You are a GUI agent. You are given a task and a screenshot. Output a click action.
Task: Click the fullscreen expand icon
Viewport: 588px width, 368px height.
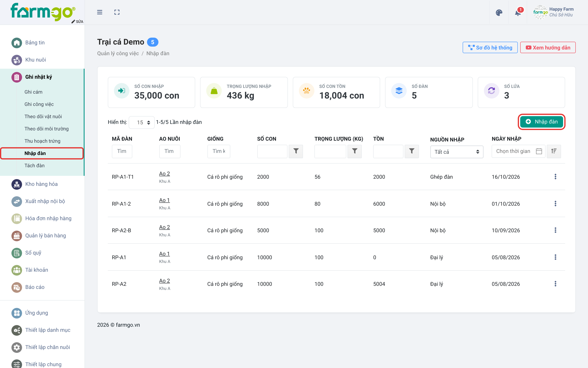point(117,12)
